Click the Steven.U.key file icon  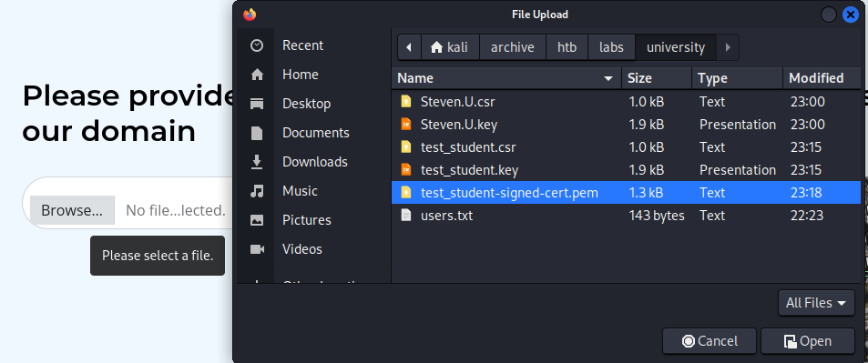click(406, 125)
